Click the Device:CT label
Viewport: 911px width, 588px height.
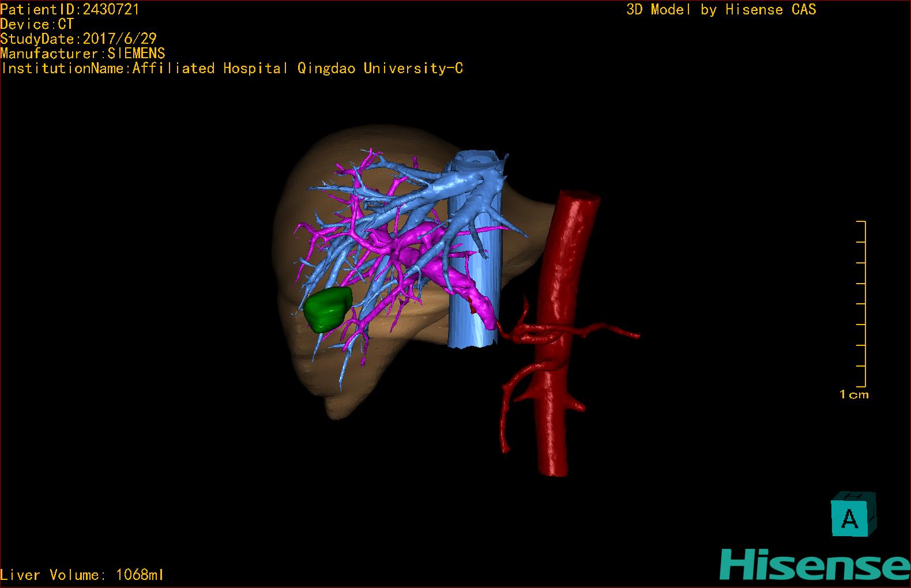37,24
